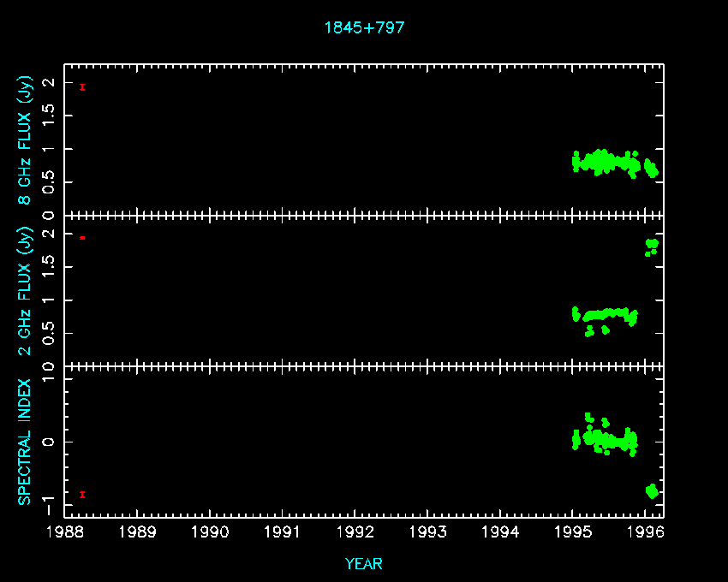Click red error marker in 2 GHz panel
This screenshot has width=728, height=582.
pos(82,237)
